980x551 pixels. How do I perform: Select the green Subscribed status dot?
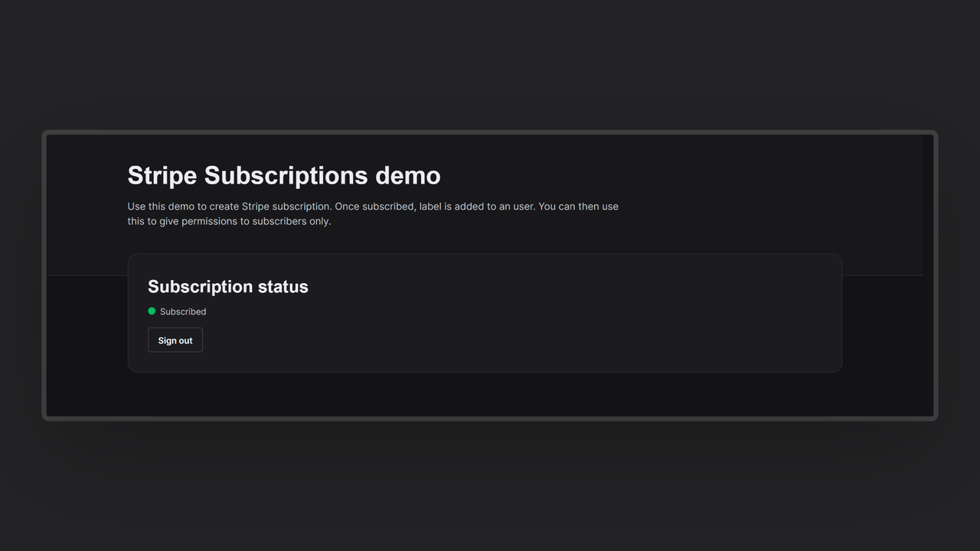click(152, 311)
